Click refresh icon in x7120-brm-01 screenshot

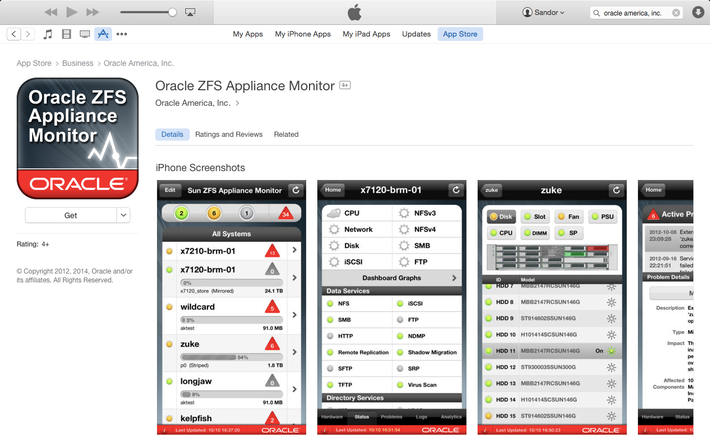click(x=456, y=190)
